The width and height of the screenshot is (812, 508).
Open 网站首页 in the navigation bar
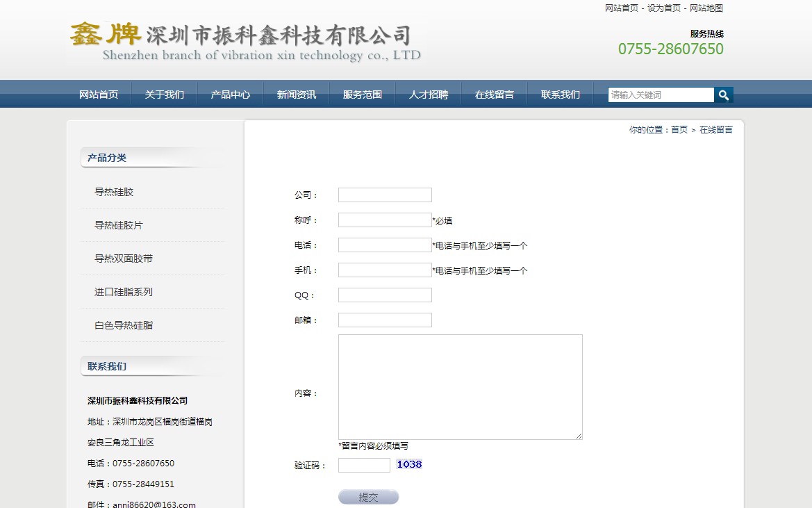tap(99, 95)
